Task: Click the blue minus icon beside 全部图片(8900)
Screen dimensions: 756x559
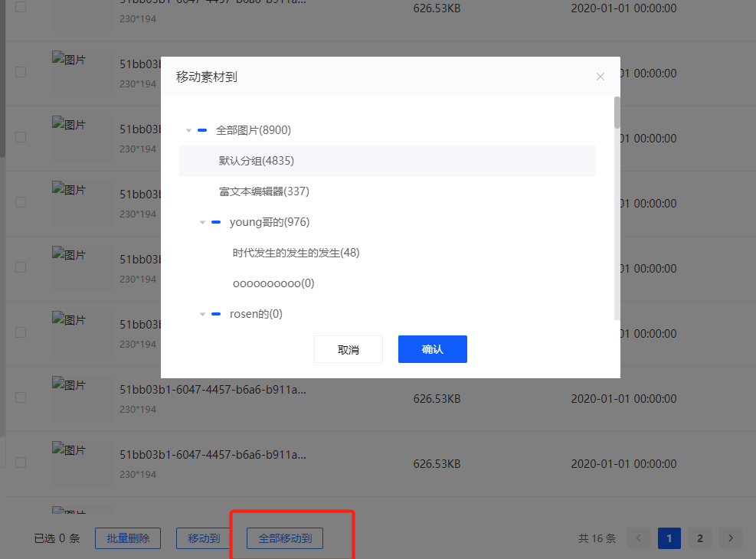Action: tap(201, 130)
